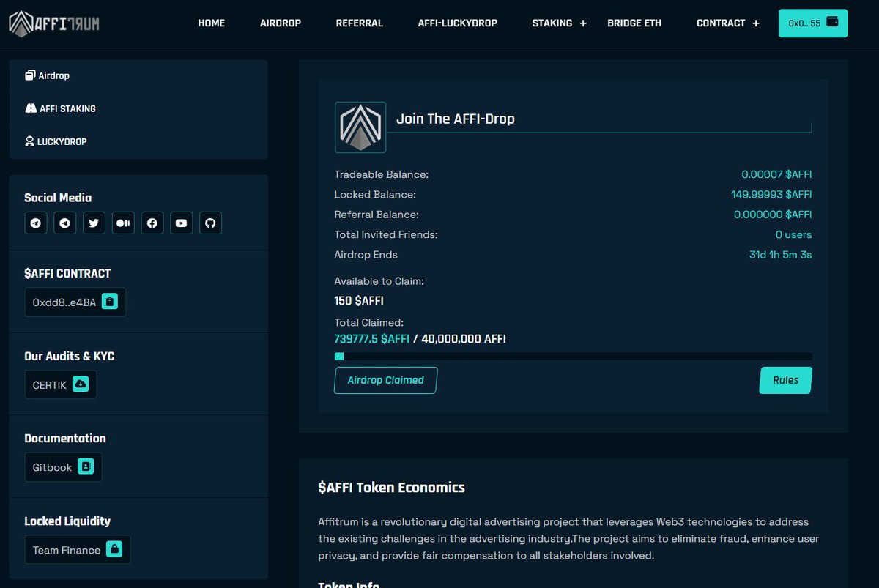Open the Telegram icon at the row's start
The image size is (879, 588).
[x=36, y=223]
